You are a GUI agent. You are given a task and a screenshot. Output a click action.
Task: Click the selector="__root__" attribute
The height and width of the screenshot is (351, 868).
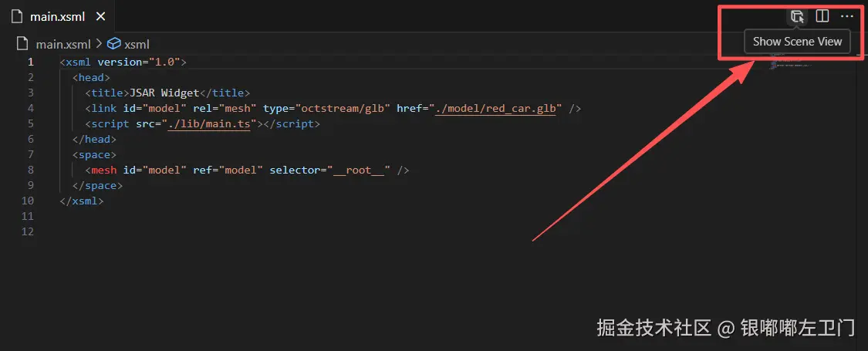pos(330,170)
